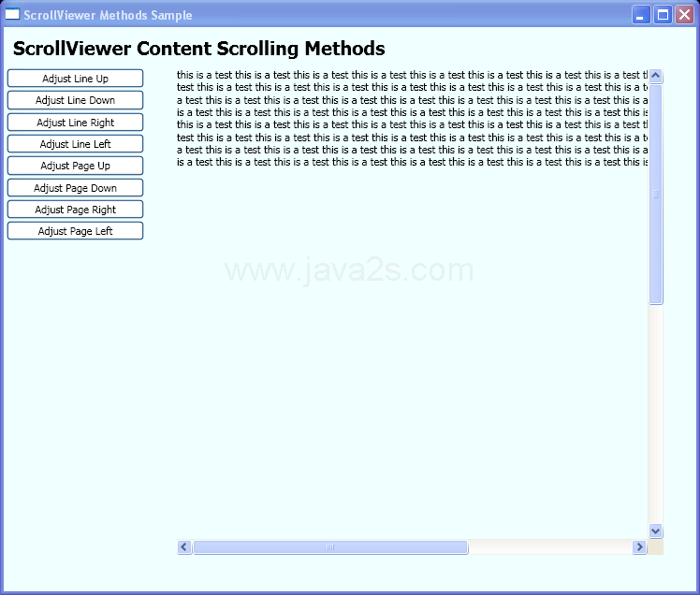The height and width of the screenshot is (595, 700).
Task: Click the ScrollViewer Content Scrolling Methods heading
Action: coord(198,49)
